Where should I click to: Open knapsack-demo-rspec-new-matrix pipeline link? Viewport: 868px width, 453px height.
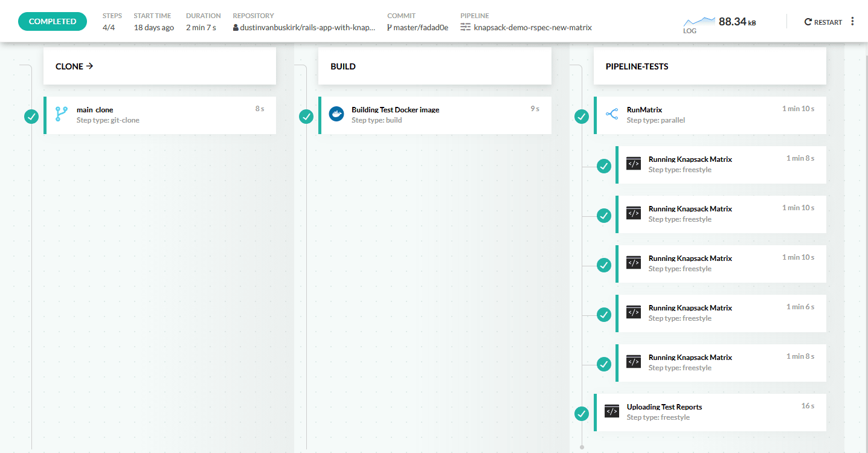(532, 27)
